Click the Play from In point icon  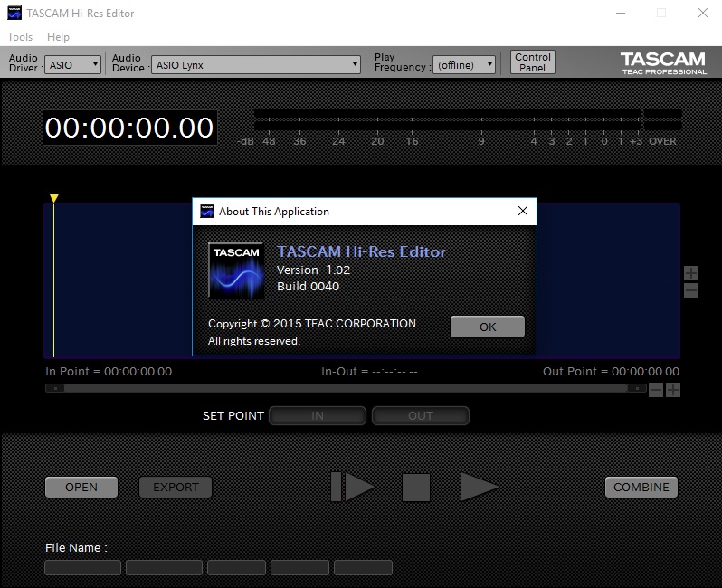click(353, 487)
